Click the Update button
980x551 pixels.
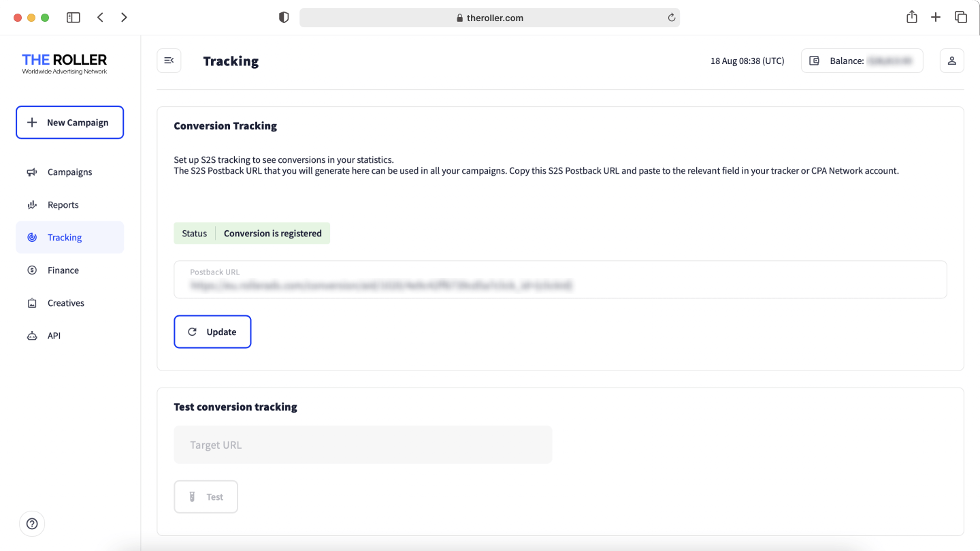(x=212, y=332)
